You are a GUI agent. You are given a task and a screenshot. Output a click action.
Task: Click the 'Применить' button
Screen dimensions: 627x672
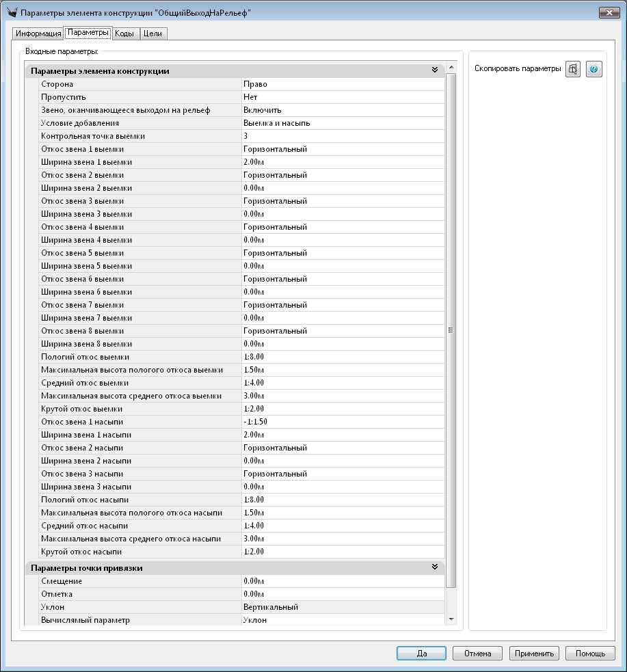535,654
